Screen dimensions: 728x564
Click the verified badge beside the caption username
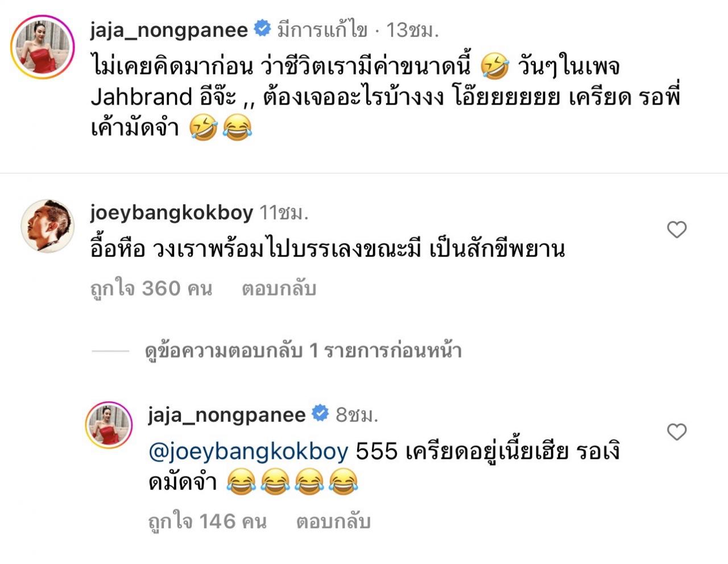point(262,28)
